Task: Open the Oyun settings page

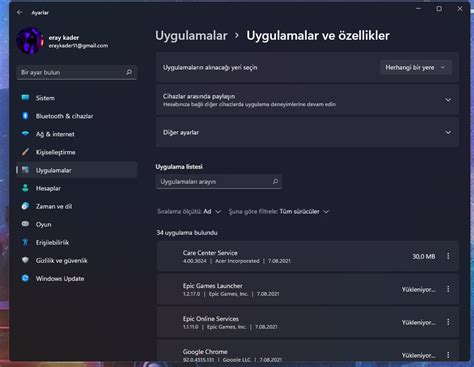Action: [x=77, y=224]
